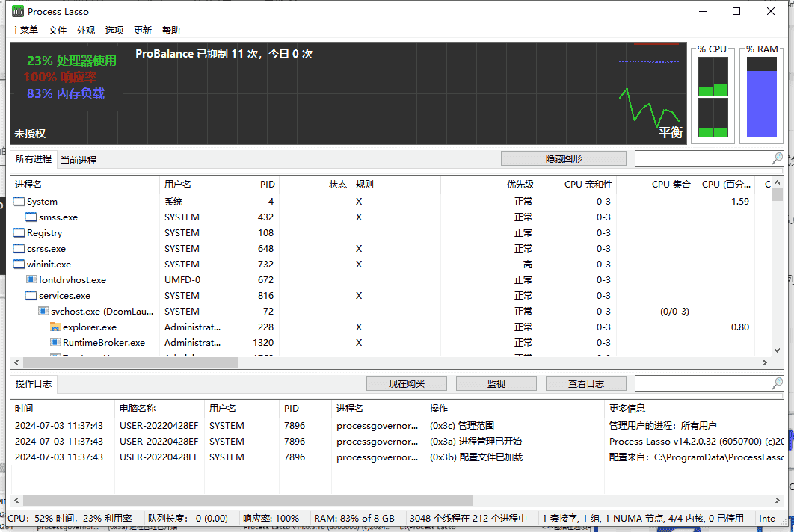Image resolution: width=794 pixels, height=532 pixels.
Task: Click the fontdrvhost.exe process icon
Action: click(31, 280)
